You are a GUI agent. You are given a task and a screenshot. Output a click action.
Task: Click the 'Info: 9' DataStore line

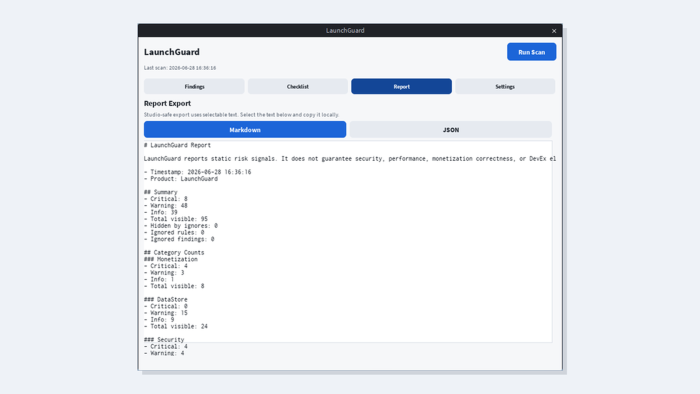pyautogui.click(x=159, y=319)
